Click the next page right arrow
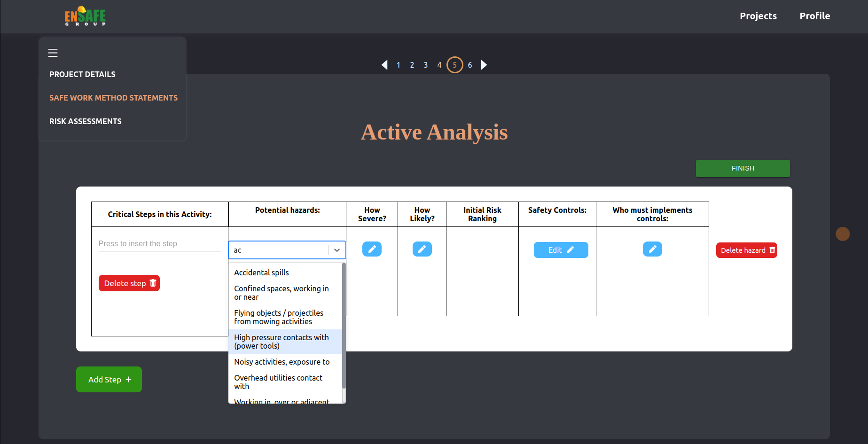The image size is (868, 444). click(484, 65)
